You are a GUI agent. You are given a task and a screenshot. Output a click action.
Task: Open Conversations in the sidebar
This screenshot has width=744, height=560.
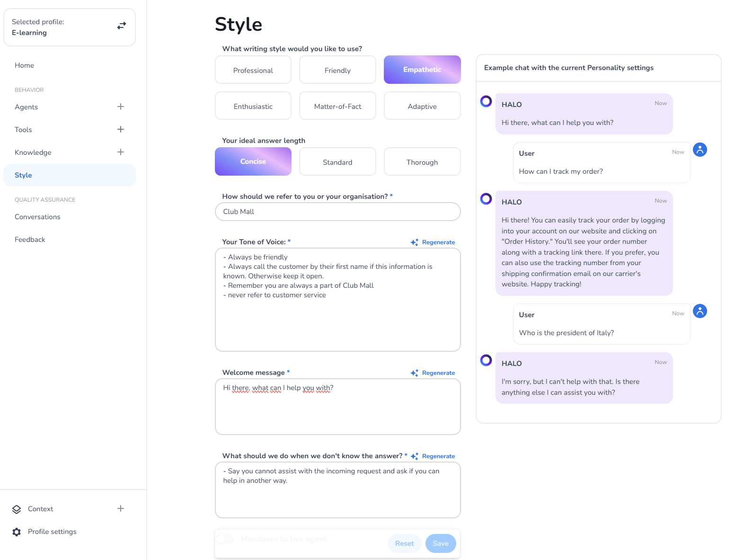pyautogui.click(x=37, y=217)
